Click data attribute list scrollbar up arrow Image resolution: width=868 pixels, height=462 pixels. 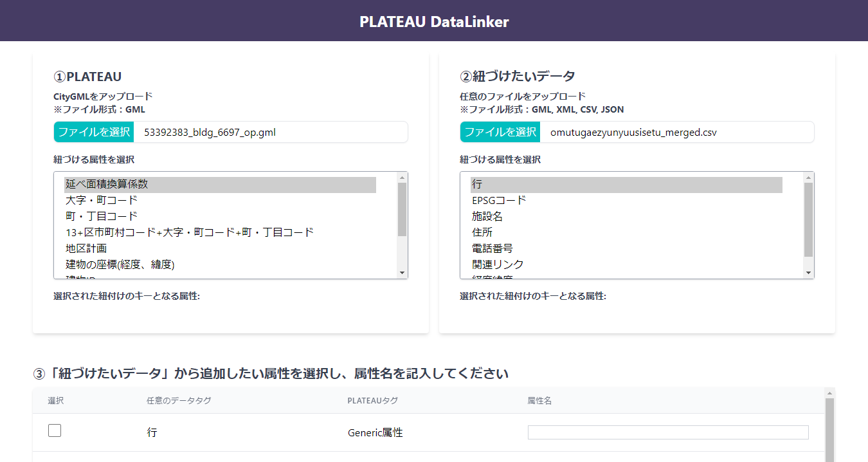tap(809, 178)
